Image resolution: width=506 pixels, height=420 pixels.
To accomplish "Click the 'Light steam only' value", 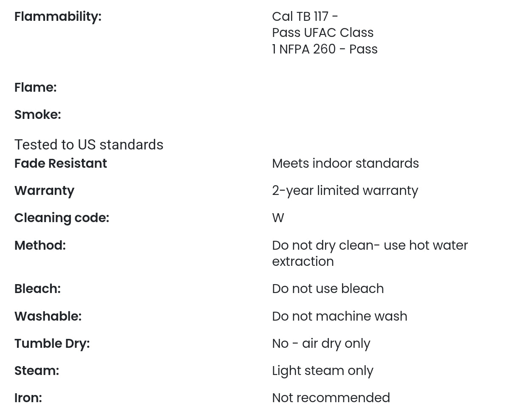I will click(322, 371).
